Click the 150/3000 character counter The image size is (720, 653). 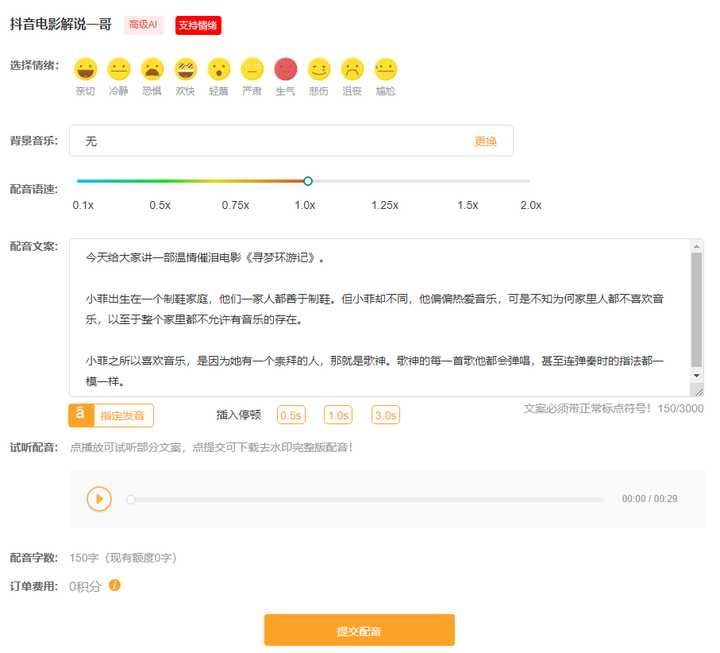coord(681,408)
